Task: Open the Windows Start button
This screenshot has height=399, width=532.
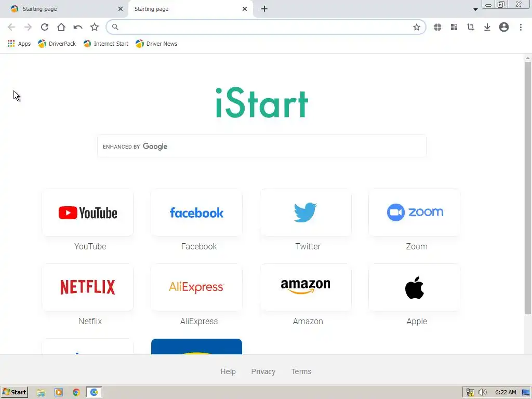Action: coord(14,392)
